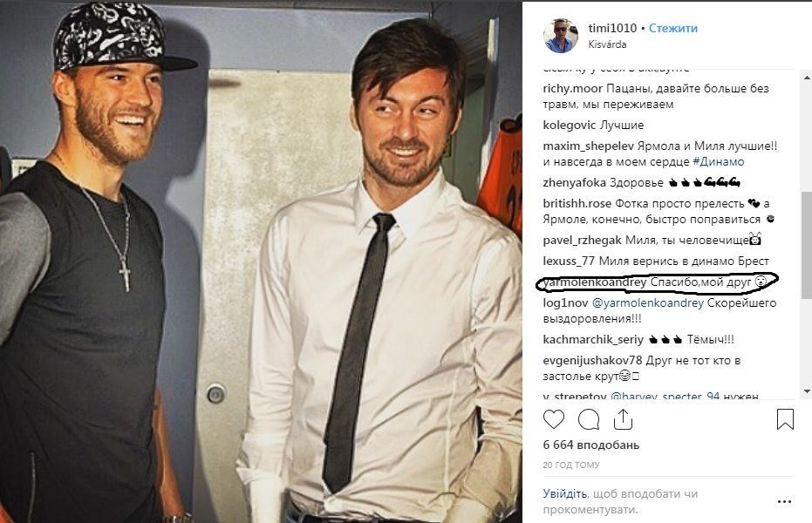Click Стежити to follow timi1010

point(673,28)
